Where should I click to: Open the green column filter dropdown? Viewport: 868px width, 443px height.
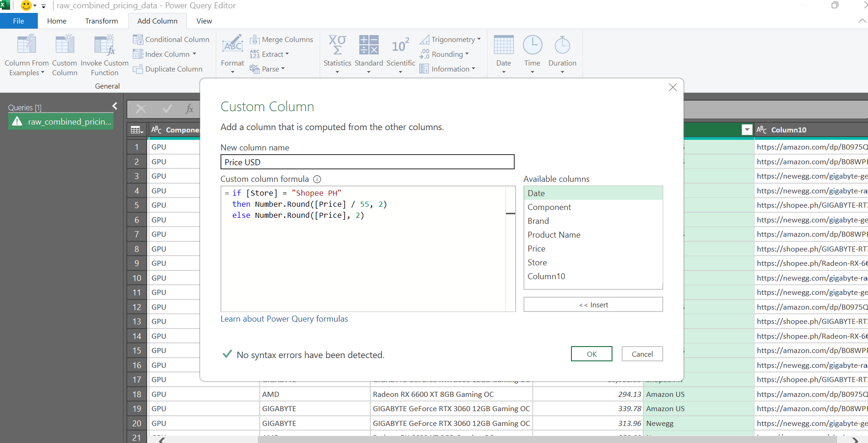point(747,130)
